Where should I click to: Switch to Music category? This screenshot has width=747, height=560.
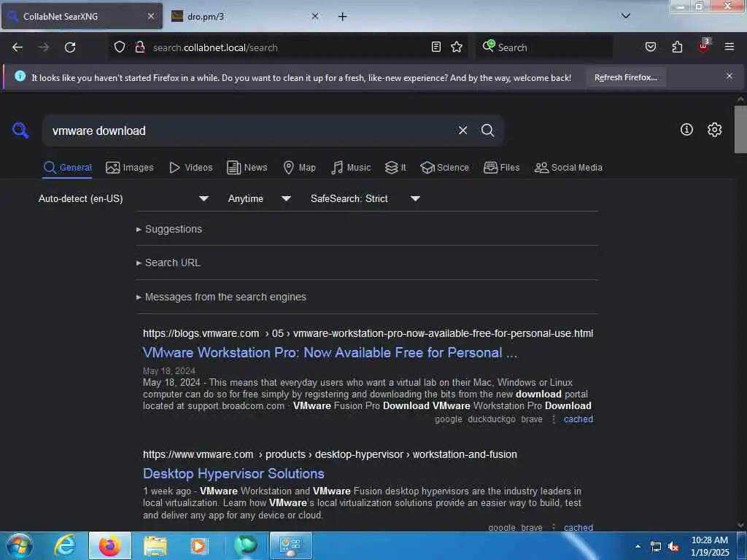coord(351,168)
